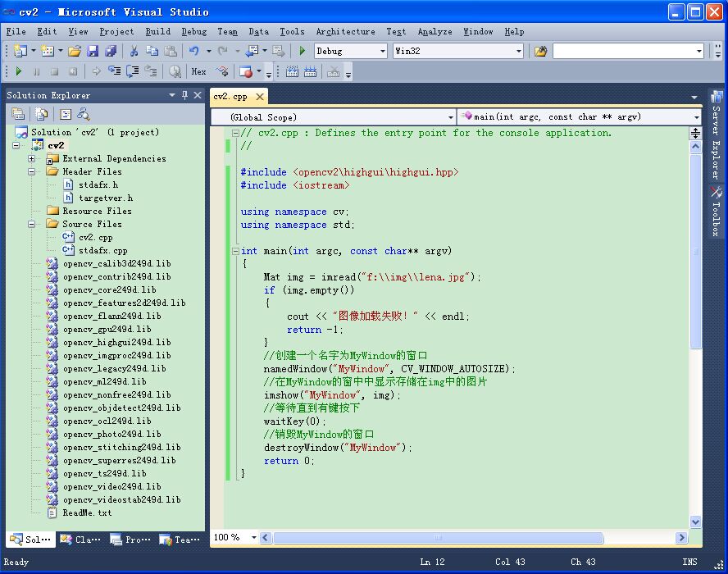Open the Debug menu

pos(194,32)
